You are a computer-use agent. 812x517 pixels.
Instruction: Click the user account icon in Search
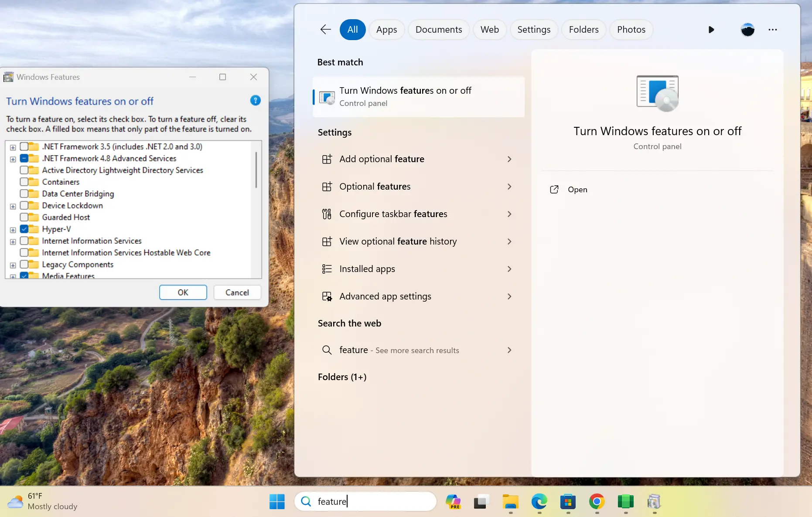pyautogui.click(x=747, y=30)
